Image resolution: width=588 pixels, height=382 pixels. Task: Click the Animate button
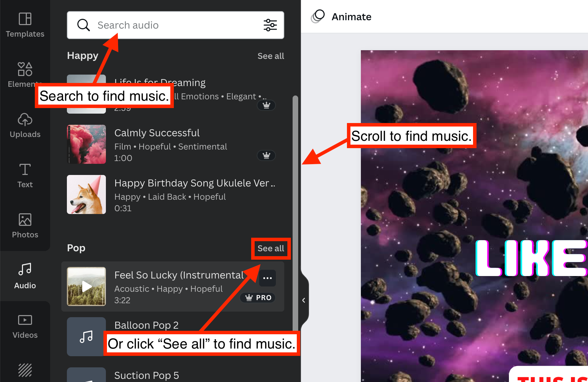point(351,17)
